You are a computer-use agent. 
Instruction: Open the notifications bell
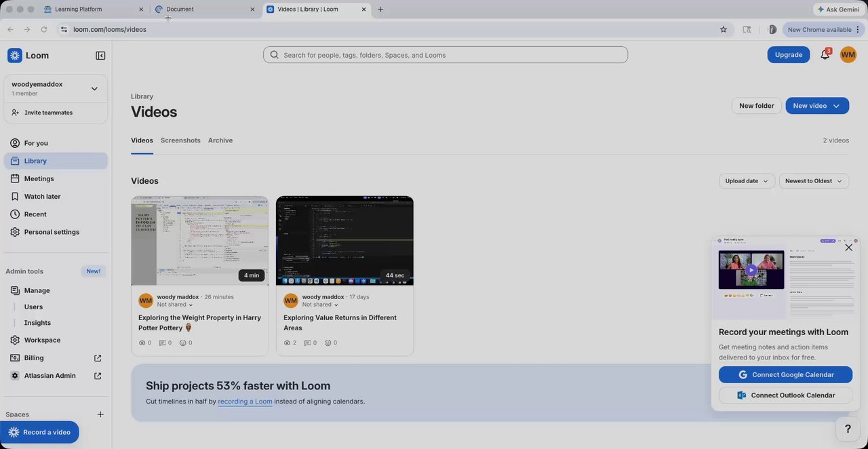click(825, 55)
